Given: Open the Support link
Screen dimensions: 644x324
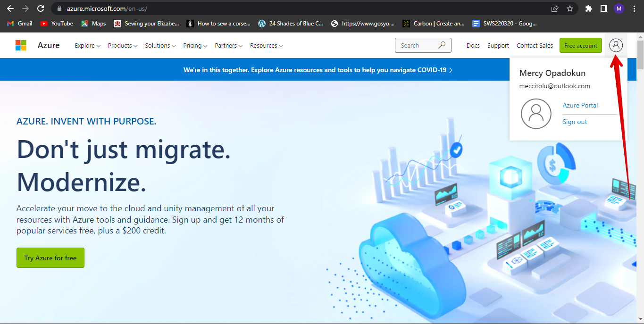Looking at the screenshot, I should click(498, 46).
